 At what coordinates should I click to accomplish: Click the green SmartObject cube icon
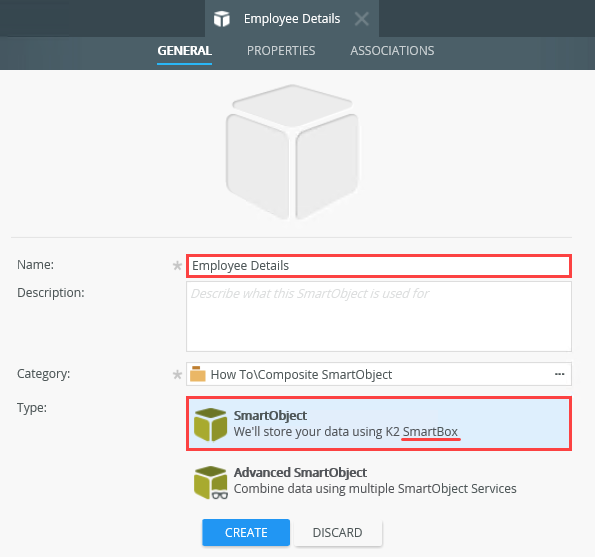[x=210, y=425]
